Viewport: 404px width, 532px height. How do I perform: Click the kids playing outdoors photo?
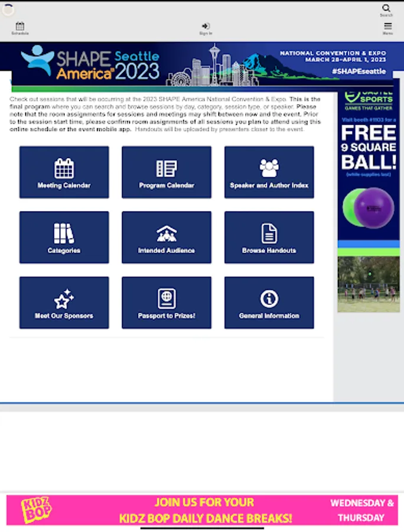point(369,284)
